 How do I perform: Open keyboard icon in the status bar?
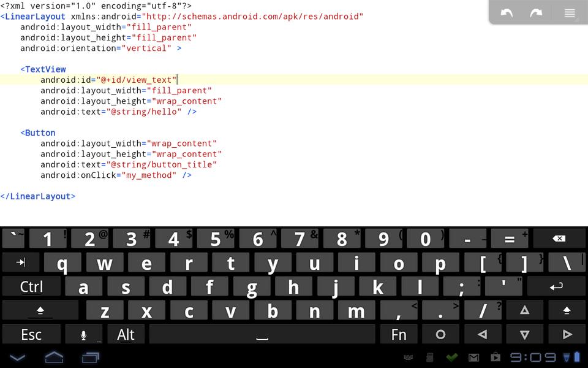pos(409,357)
